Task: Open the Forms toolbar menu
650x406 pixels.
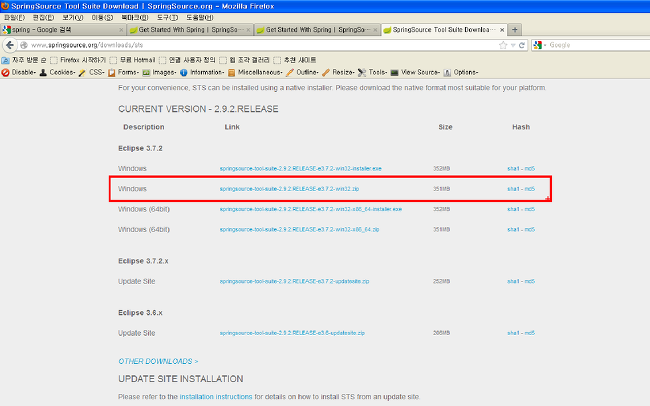Action: point(123,72)
